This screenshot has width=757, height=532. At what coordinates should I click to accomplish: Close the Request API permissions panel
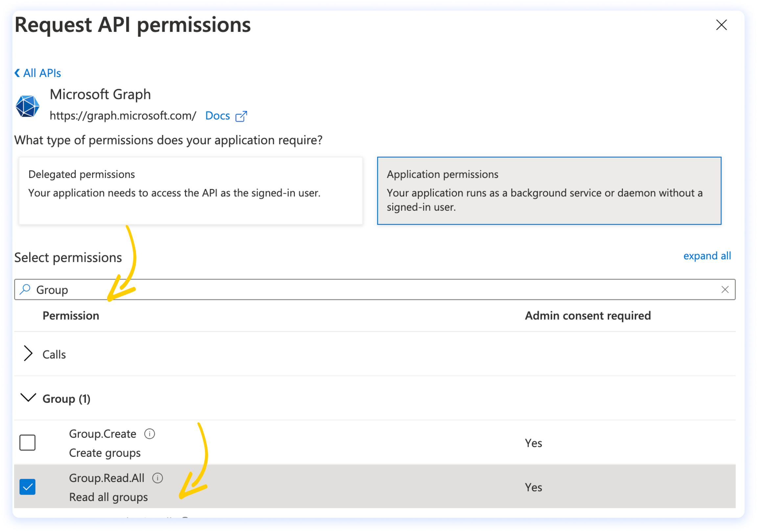point(721,25)
